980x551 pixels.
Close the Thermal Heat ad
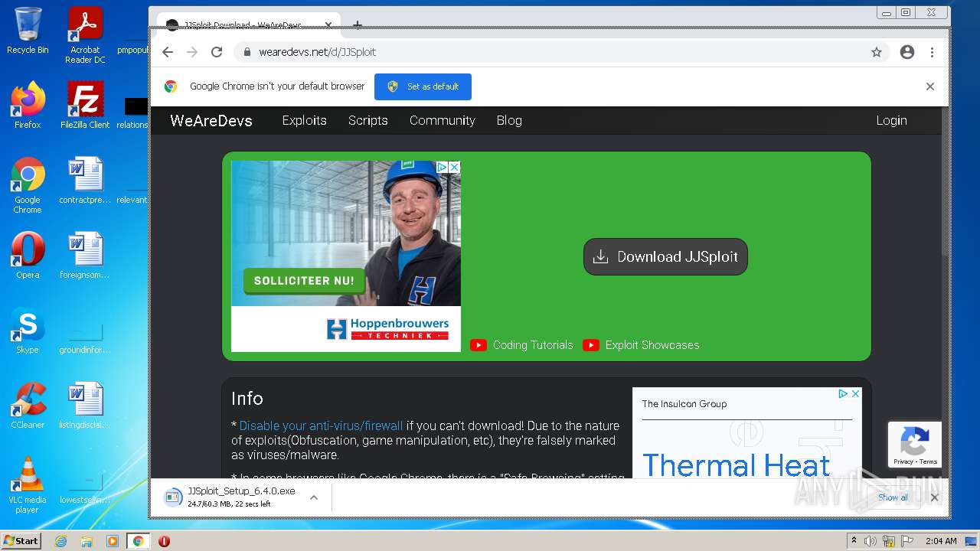[855, 393]
